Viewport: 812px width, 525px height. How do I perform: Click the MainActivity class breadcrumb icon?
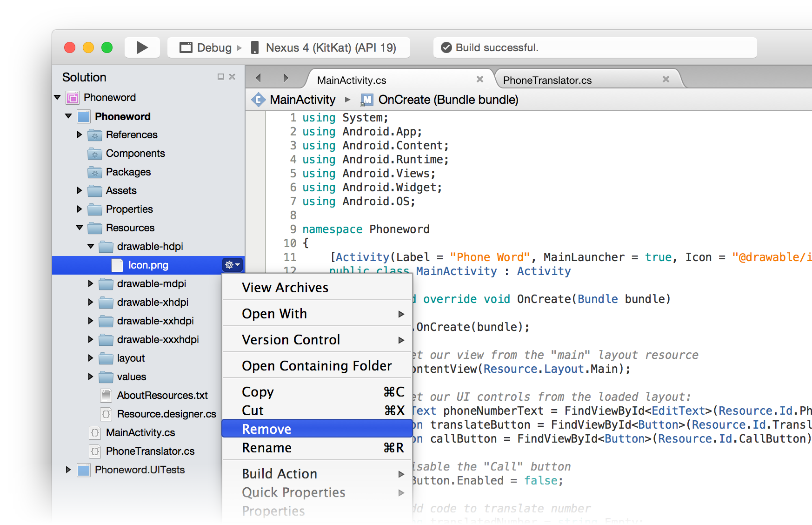point(258,100)
